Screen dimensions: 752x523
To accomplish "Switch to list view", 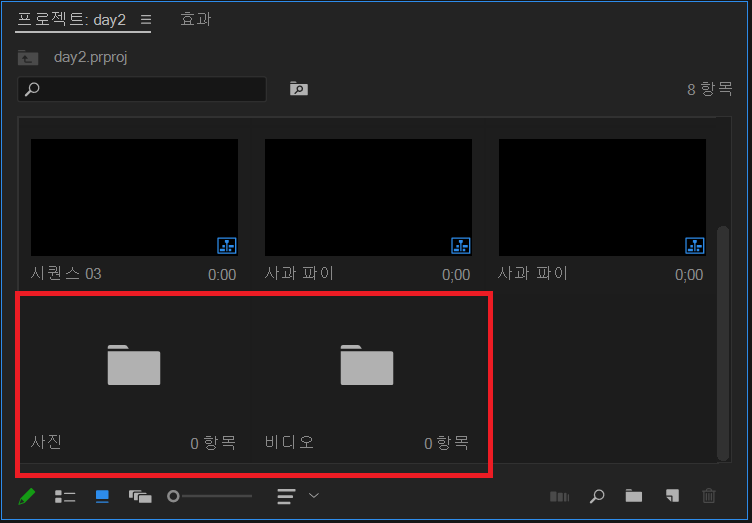I will (65, 496).
